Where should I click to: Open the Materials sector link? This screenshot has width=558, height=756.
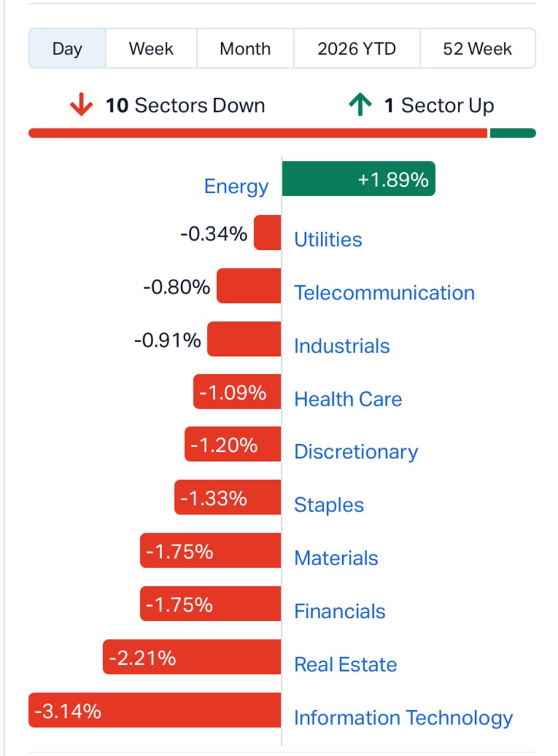336,558
